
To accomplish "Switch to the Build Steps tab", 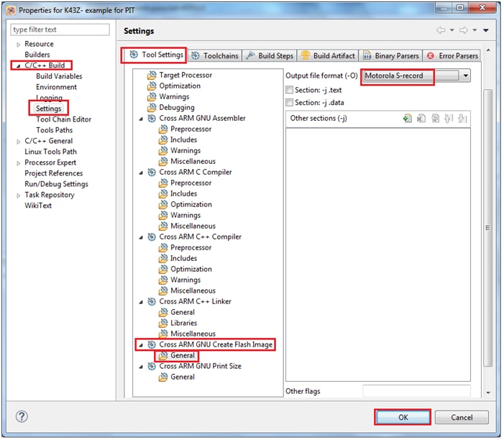I will coord(270,55).
